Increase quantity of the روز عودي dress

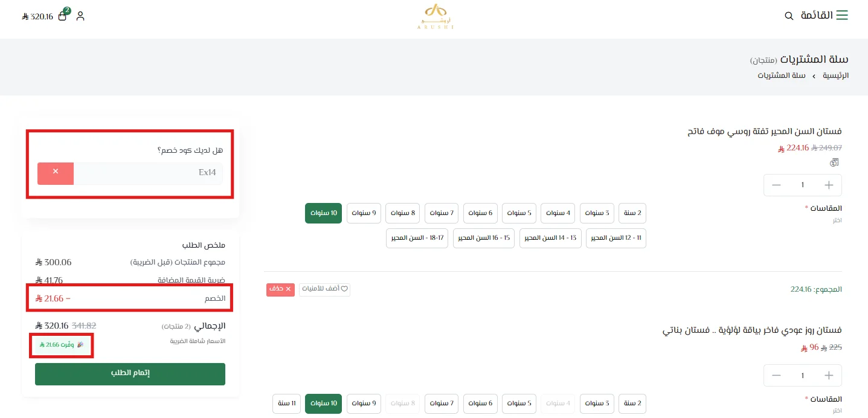pyautogui.click(x=829, y=376)
